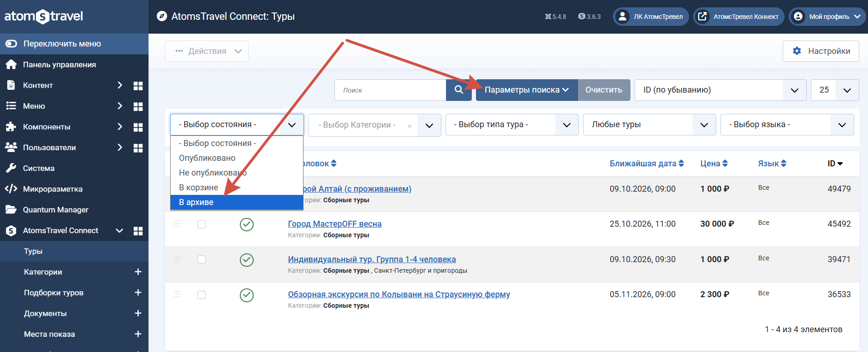Viewport: 868px width, 352px height.
Task: Open the 25 items-per-page dropdown
Action: click(x=835, y=90)
